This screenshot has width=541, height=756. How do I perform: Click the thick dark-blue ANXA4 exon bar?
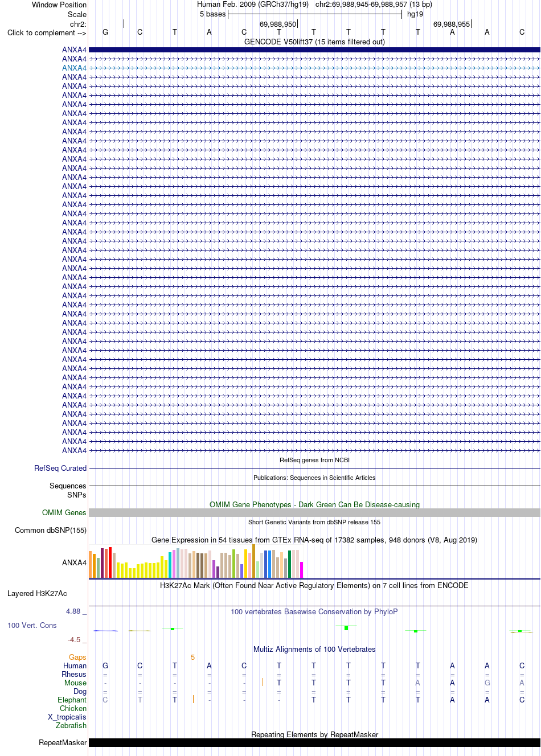pos(314,50)
